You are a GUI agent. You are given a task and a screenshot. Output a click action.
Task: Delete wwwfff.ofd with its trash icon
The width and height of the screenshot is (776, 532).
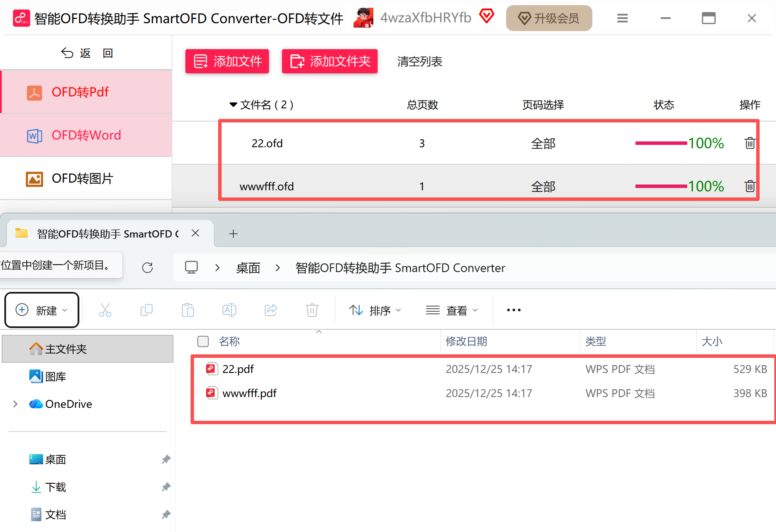pyautogui.click(x=750, y=186)
